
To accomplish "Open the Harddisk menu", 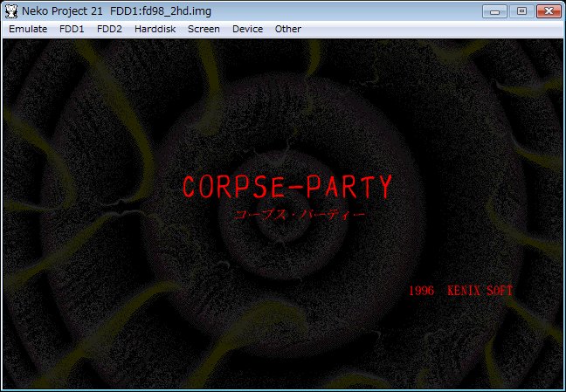I will pos(155,29).
